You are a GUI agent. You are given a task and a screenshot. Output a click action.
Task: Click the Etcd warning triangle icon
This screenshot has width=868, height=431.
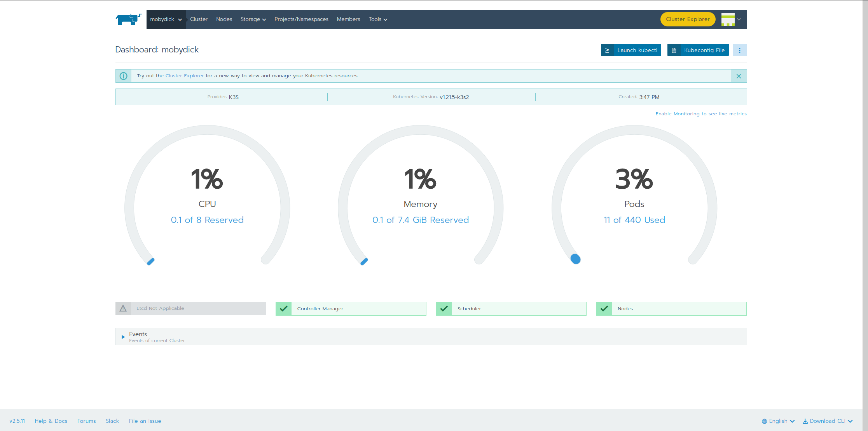point(123,308)
